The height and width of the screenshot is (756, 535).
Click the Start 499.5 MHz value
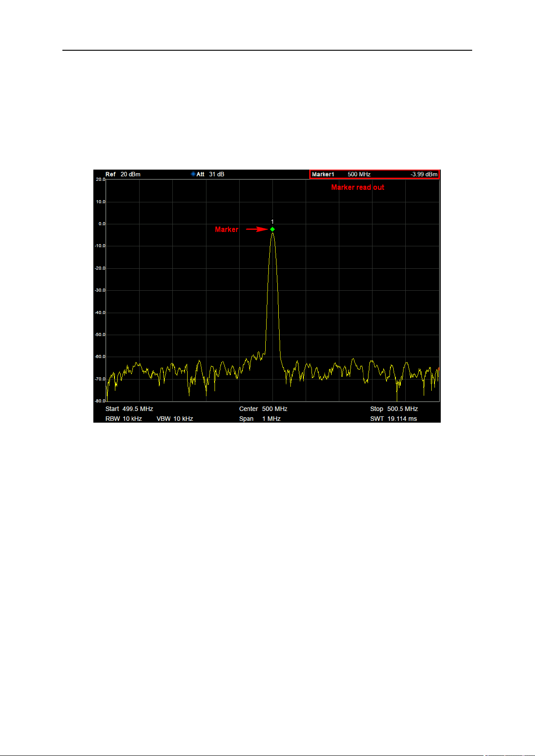129,409
